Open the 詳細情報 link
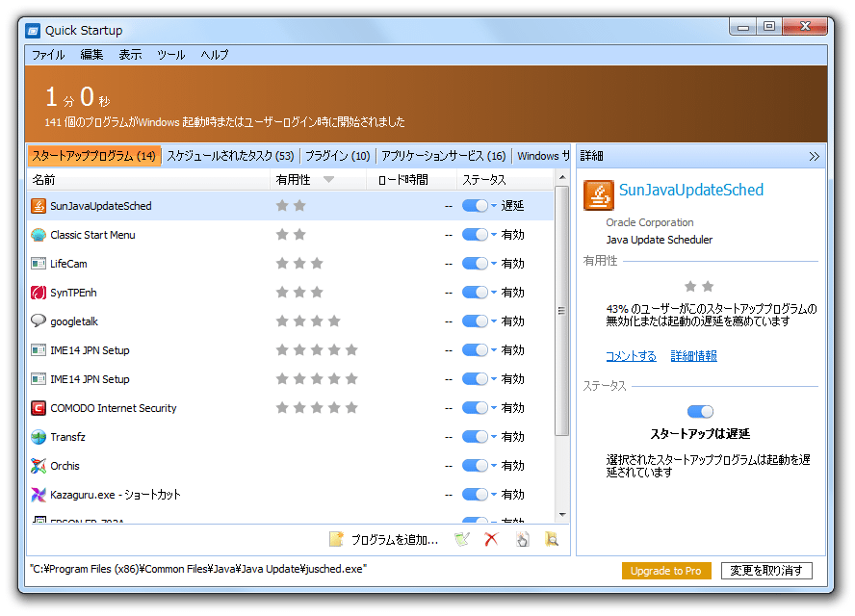Image resolution: width=855 pixels, height=616 pixels. pos(693,356)
